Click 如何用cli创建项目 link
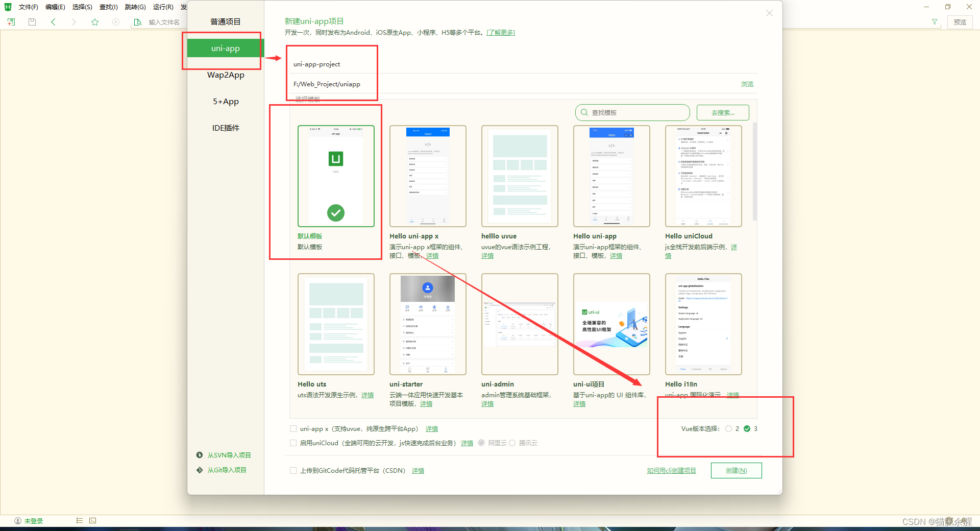This screenshot has width=980, height=531. click(x=671, y=471)
